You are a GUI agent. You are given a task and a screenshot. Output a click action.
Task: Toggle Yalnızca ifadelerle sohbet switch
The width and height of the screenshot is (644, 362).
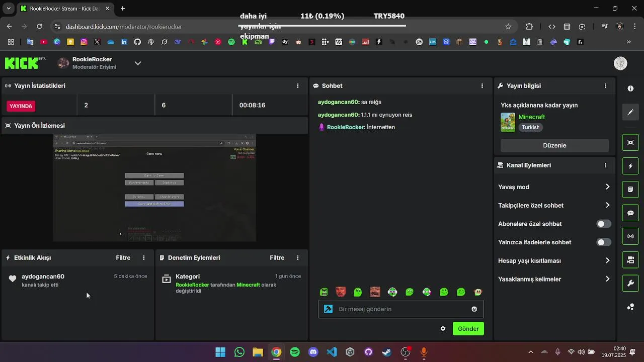pos(604,242)
